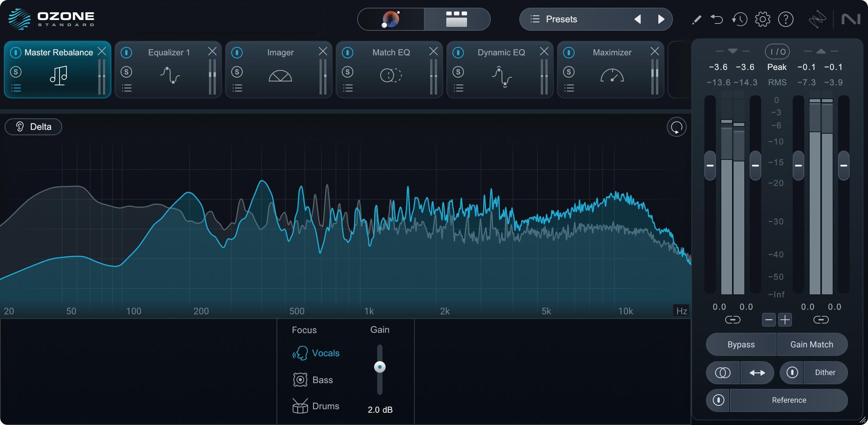The height and width of the screenshot is (425, 868).
Task: Click the Maximizer meter icon
Action: click(611, 76)
